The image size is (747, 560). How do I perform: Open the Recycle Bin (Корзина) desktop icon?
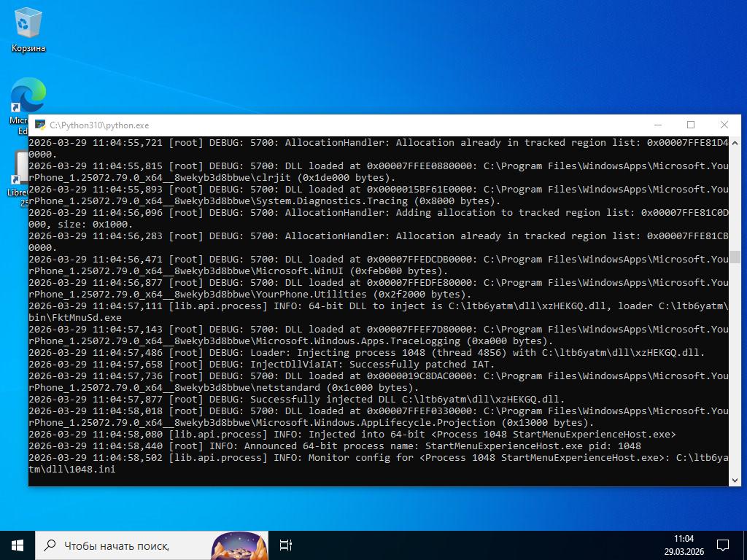[x=28, y=29]
